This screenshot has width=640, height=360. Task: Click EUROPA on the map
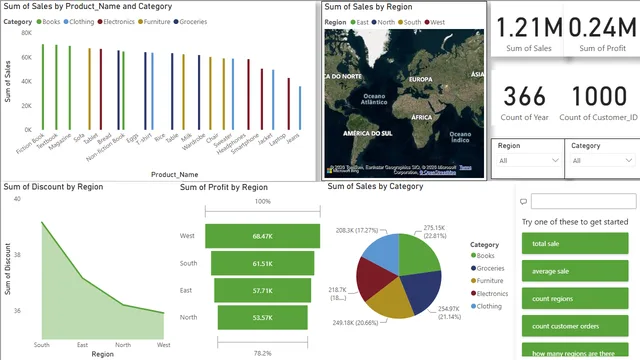(x=421, y=80)
